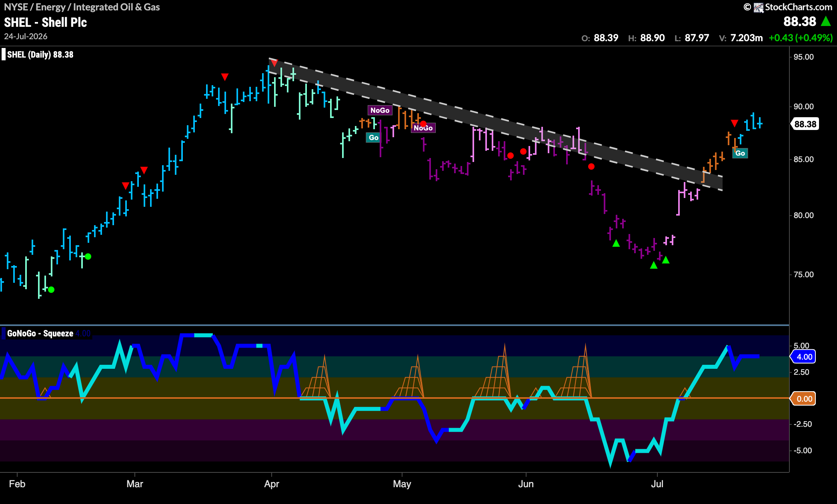The image size is (837, 504).
Task: Click the Feb label on the time axis
Action: (x=17, y=484)
